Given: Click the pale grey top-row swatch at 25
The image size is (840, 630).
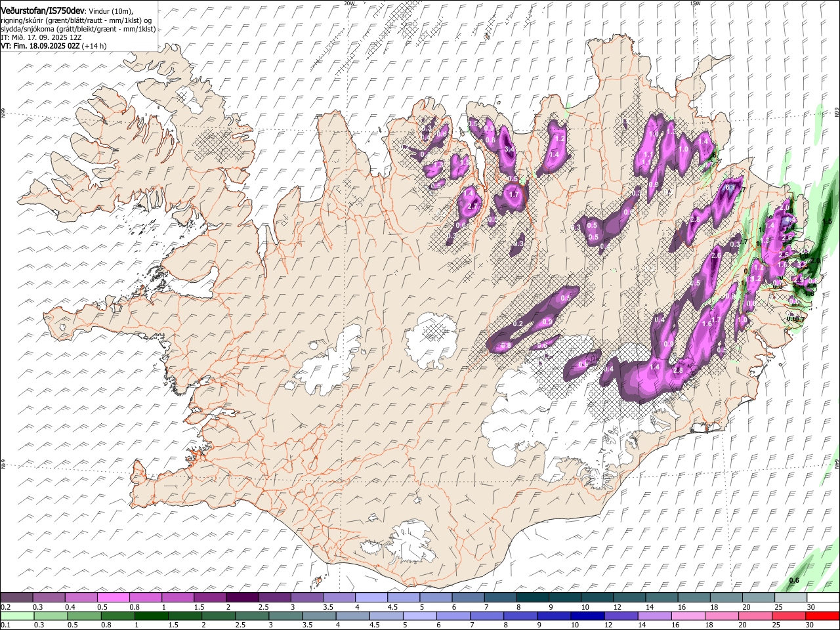Looking at the screenshot, I should coord(791,598).
